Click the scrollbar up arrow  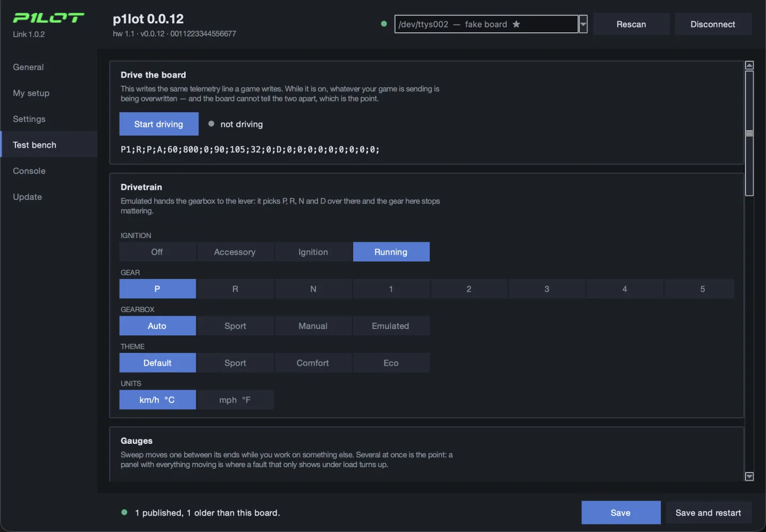coord(750,65)
